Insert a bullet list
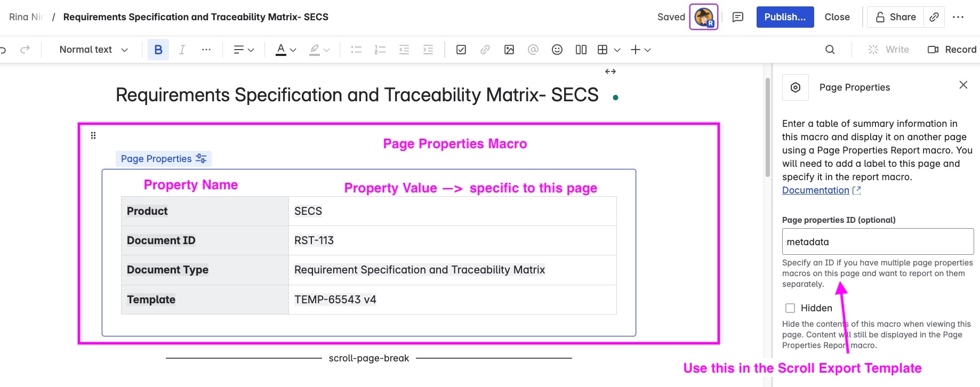Screen dimensions: 980x387 356,50
